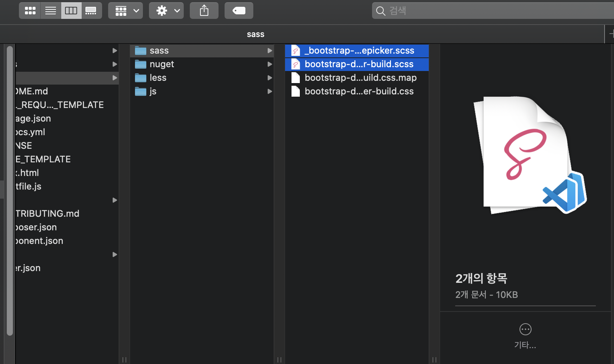
Task: Select bootstrap-d...uild.css.map file
Action: point(357,78)
